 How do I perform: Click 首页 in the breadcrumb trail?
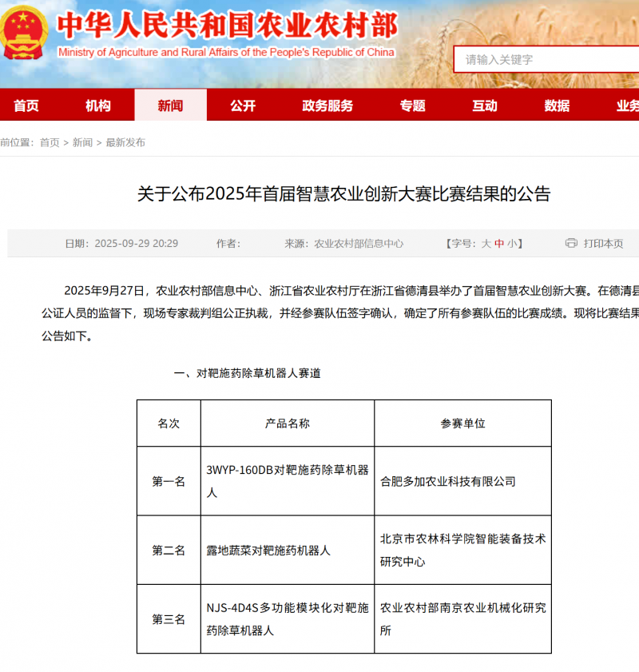click(x=50, y=142)
